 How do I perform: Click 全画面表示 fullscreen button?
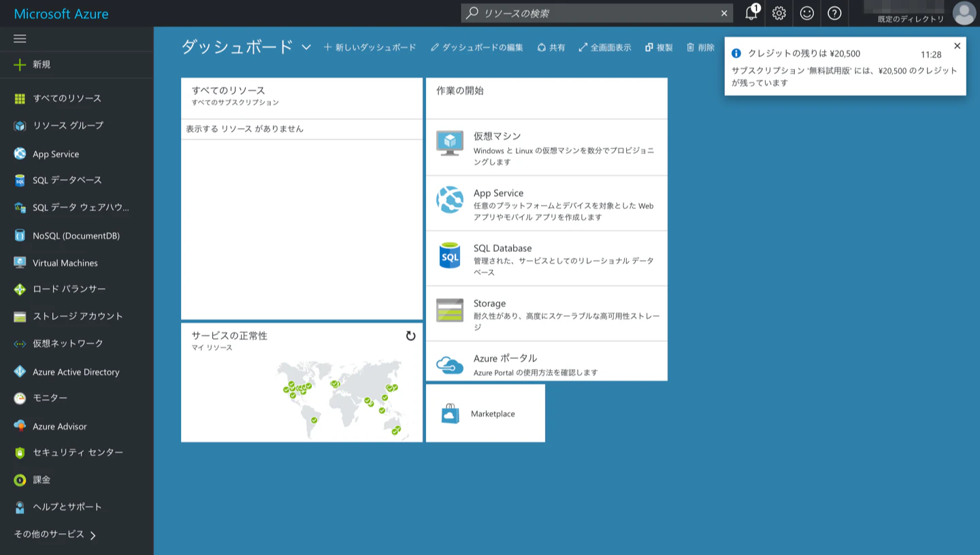(x=605, y=47)
